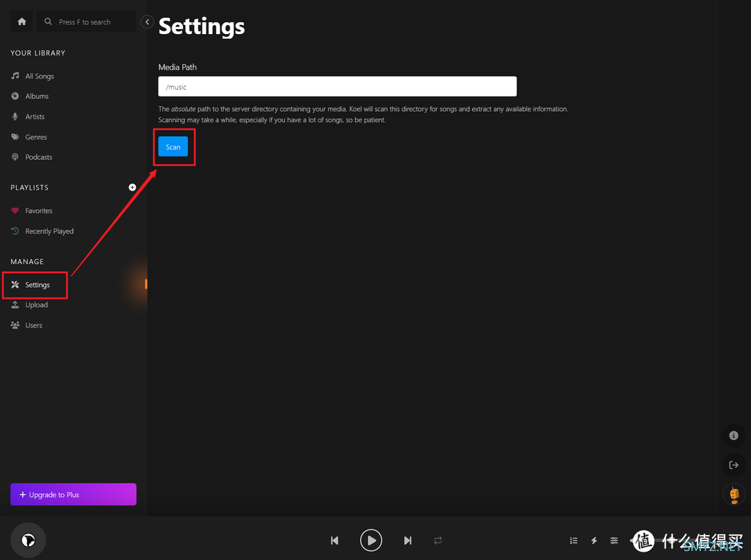Go back to the previous track
This screenshot has height=560, width=751.
pyautogui.click(x=334, y=541)
